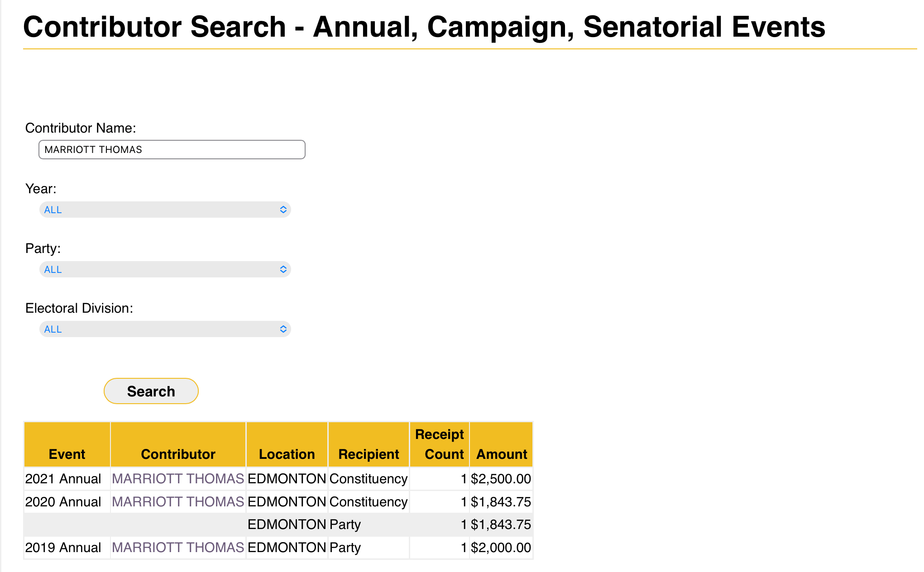Click the Contributor column header
The height and width of the screenshot is (572, 924).
(178, 454)
